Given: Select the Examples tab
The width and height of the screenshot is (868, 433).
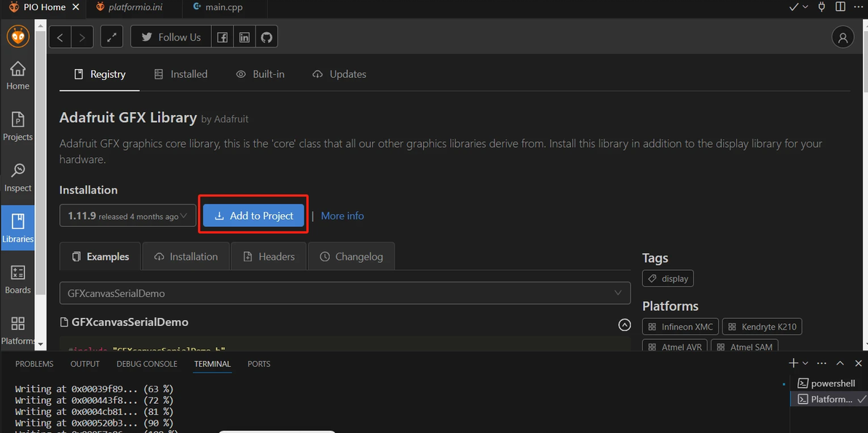Looking at the screenshot, I should click(x=100, y=257).
